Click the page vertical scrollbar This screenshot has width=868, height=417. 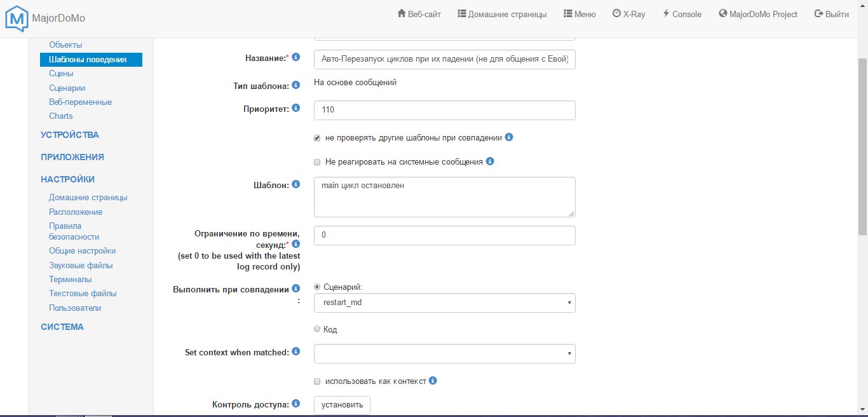[x=862, y=191]
